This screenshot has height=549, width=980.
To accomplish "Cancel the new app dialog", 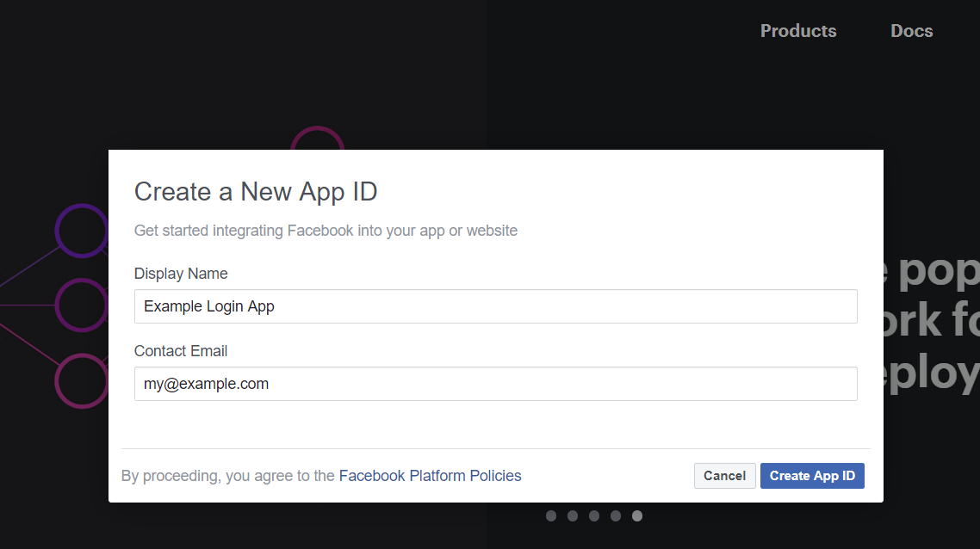I will pos(724,476).
